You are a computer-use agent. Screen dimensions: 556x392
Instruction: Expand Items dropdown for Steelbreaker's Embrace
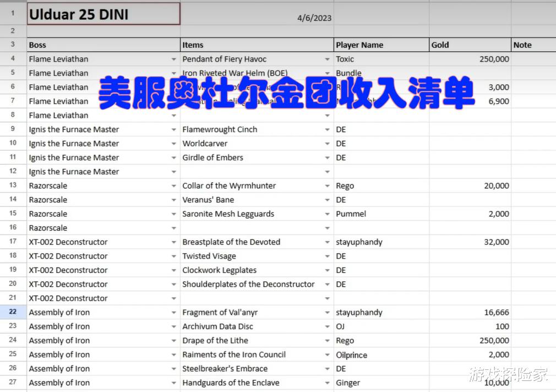(328, 369)
